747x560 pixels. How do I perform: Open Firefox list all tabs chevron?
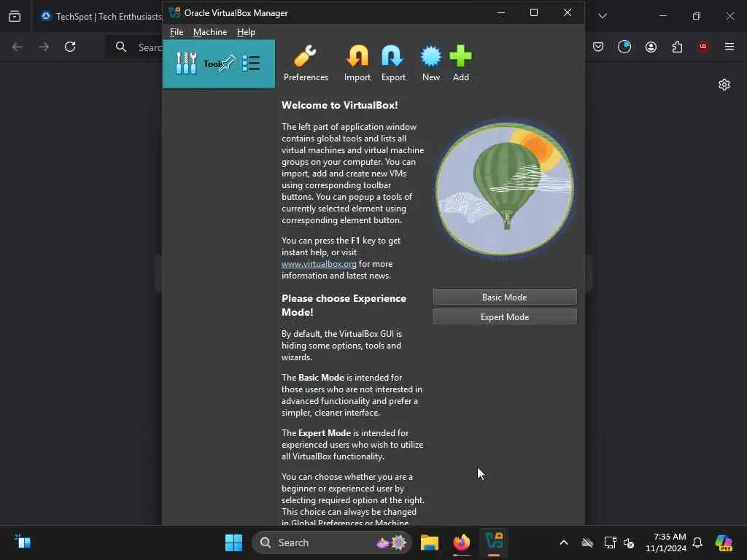click(x=603, y=16)
